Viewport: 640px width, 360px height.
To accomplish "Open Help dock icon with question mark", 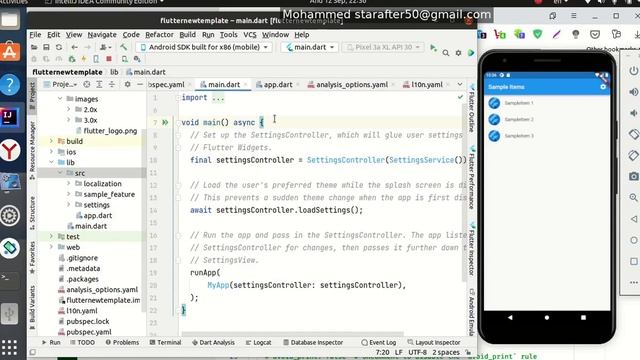I will [10, 85].
